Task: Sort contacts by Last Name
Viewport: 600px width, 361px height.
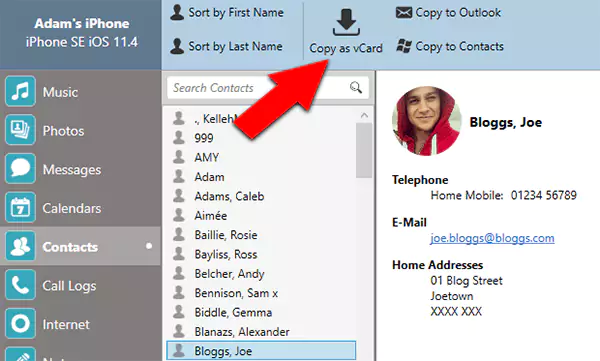Action: 235,46
